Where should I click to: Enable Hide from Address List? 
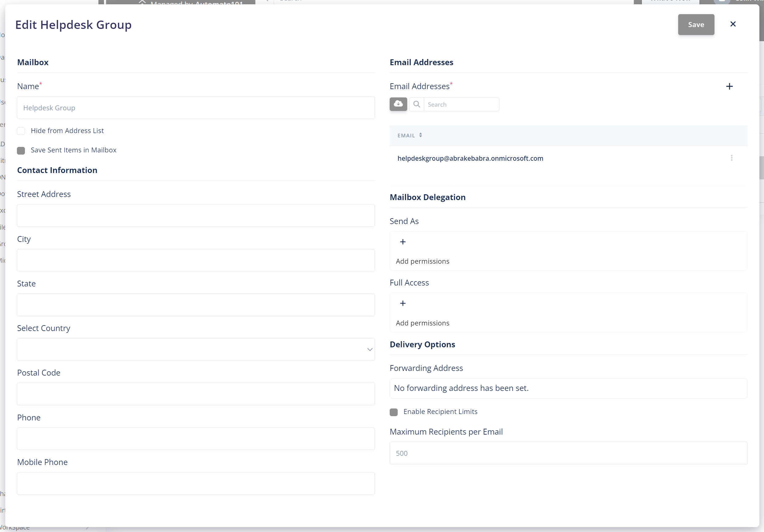pos(21,131)
